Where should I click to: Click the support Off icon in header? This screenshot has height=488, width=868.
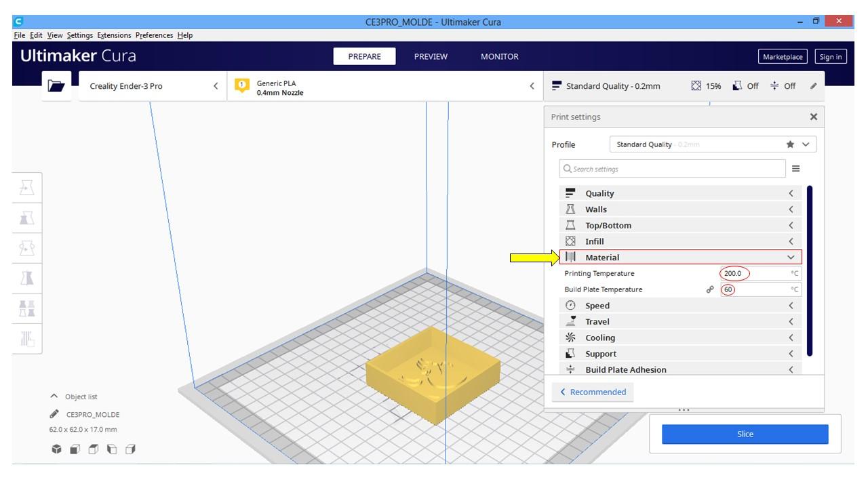click(x=737, y=86)
